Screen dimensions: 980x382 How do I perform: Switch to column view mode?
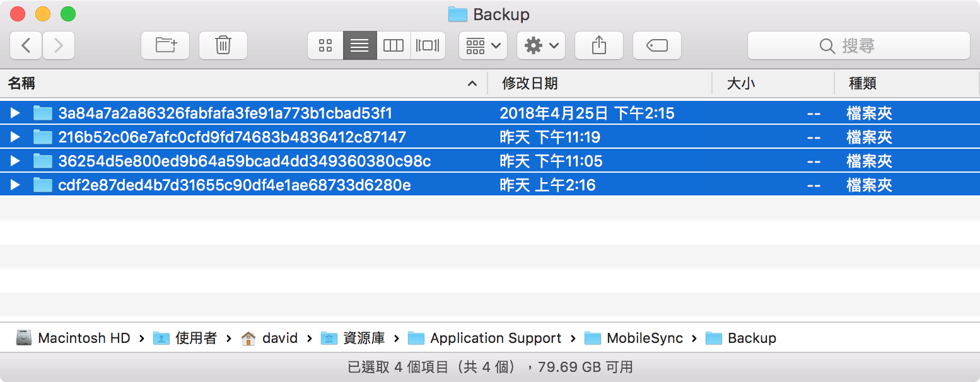(x=394, y=45)
